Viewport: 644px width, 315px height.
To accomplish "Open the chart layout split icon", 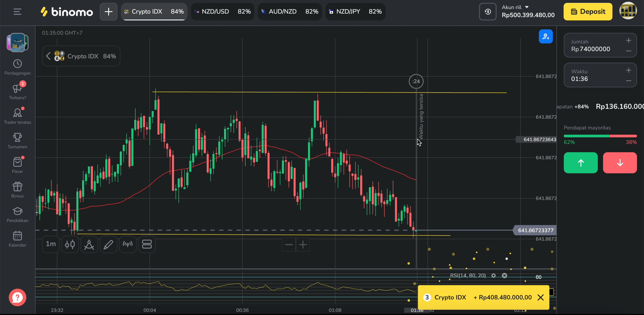I will 147,244.
